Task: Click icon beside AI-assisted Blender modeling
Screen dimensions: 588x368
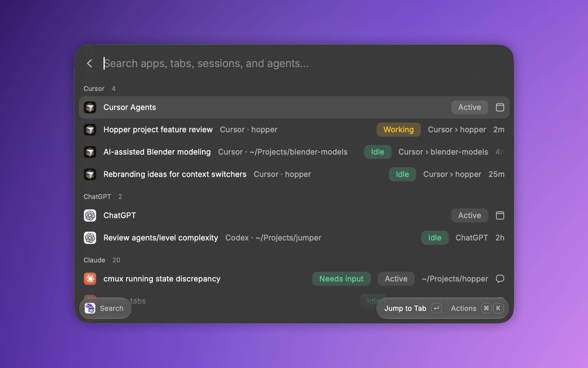Action: click(90, 152)
